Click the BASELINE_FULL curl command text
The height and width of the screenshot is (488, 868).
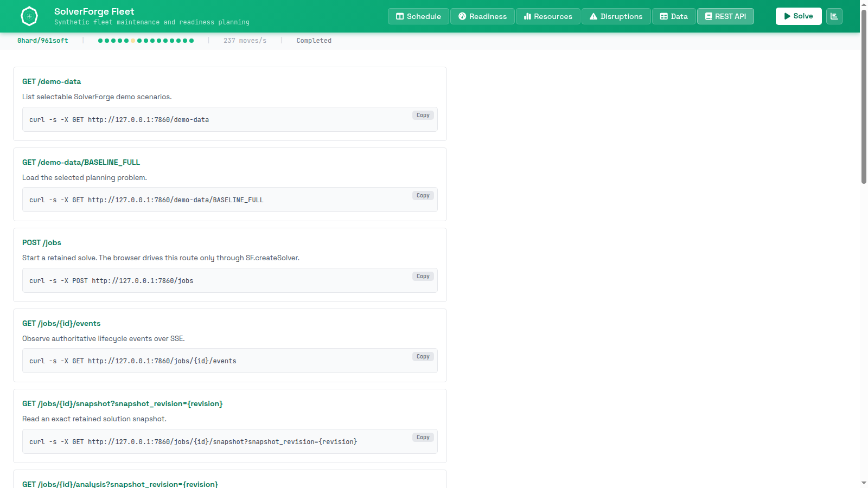coord(146,200)
